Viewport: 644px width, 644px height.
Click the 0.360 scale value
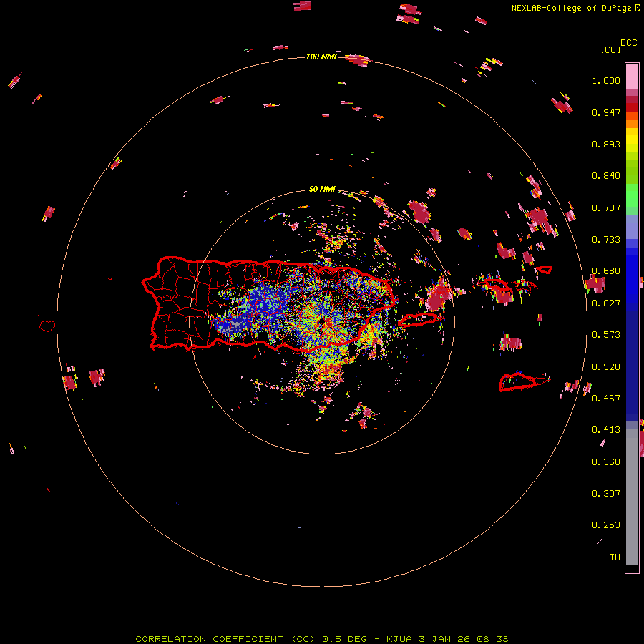point(606,462)
